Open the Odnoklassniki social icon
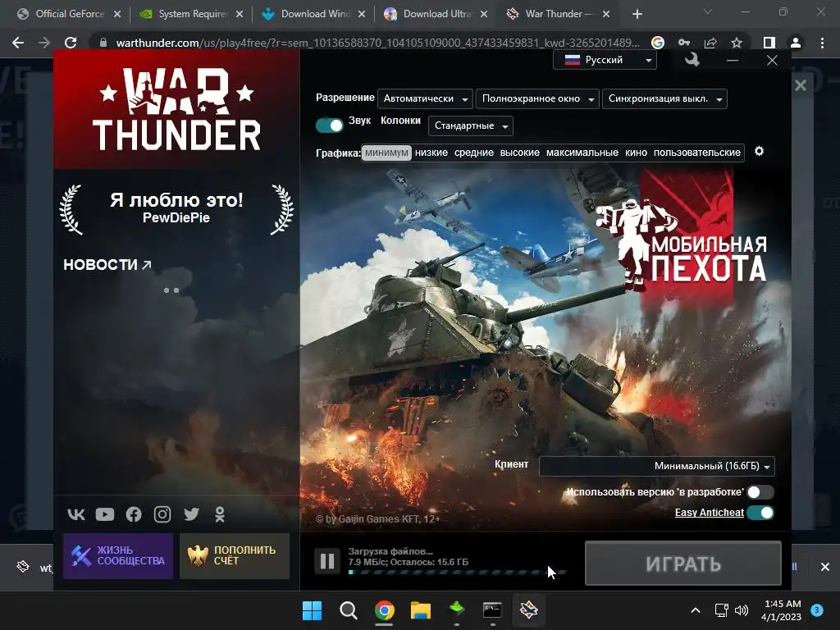The height and width of the screenshot is (630, 840). tap(220, 514)
